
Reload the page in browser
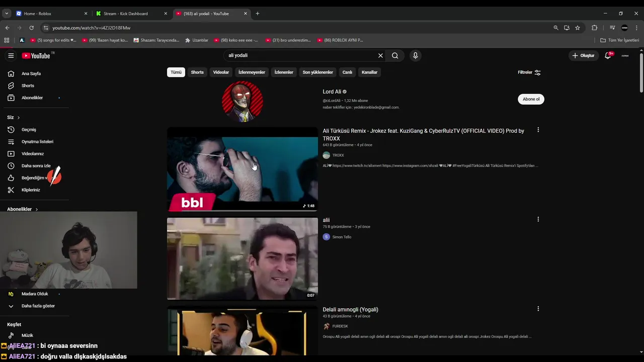click(x=31, y=28)
